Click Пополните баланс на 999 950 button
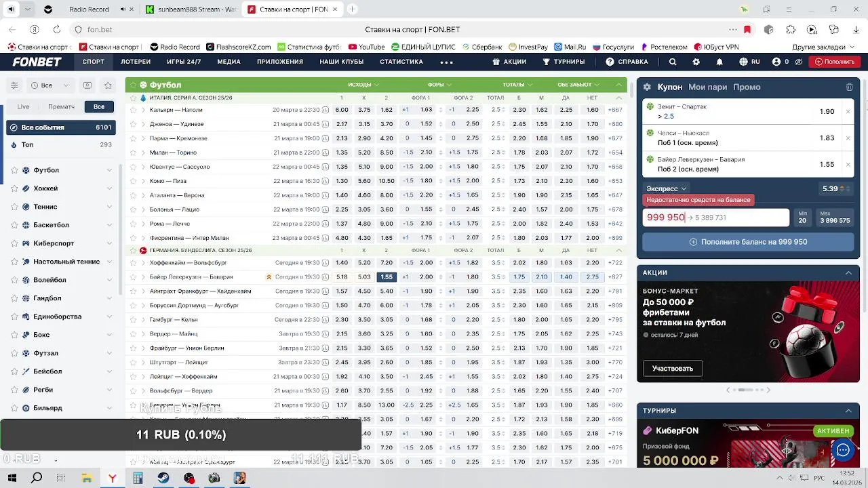Screen dimensions: 868x488 [748, 242]
